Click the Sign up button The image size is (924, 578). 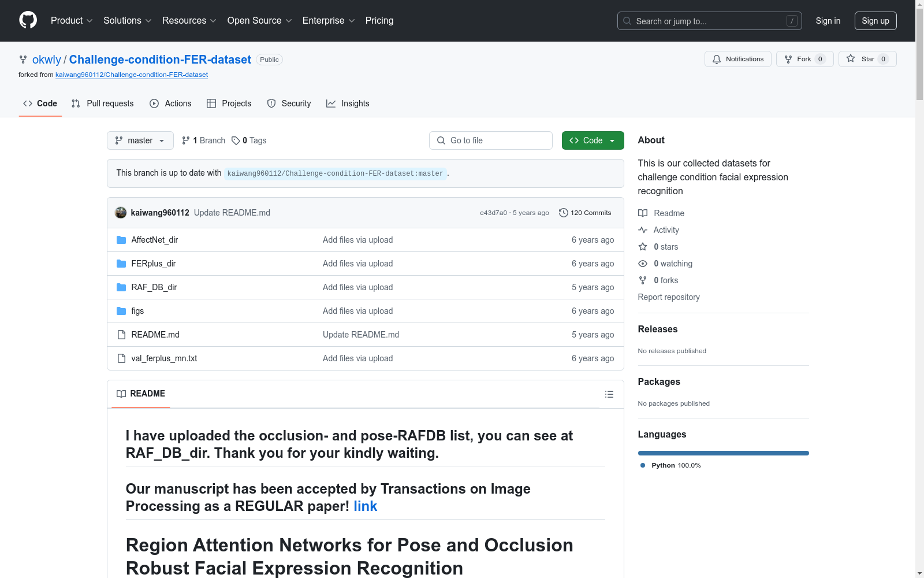tap(875, 21)
